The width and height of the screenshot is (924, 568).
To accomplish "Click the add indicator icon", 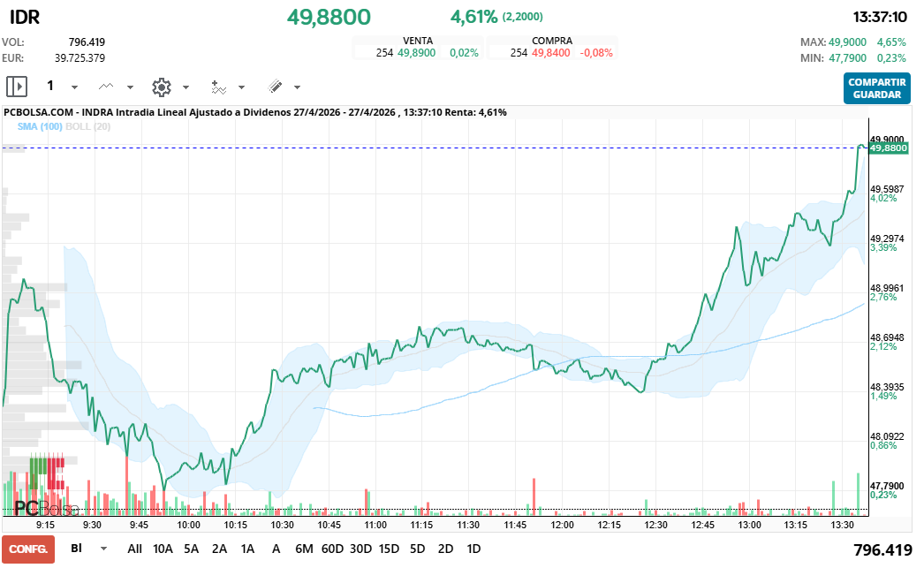I will click(x=218, y=87).
